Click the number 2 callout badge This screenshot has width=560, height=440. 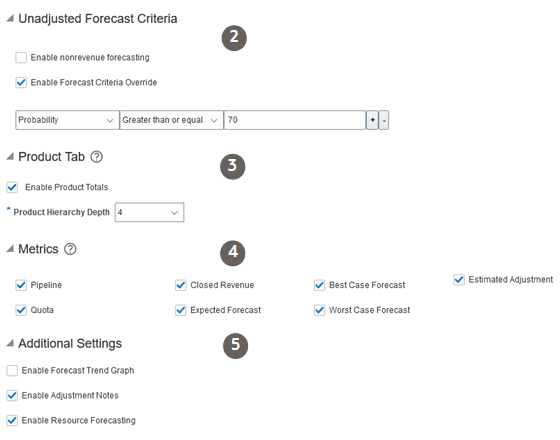point(234,38)
